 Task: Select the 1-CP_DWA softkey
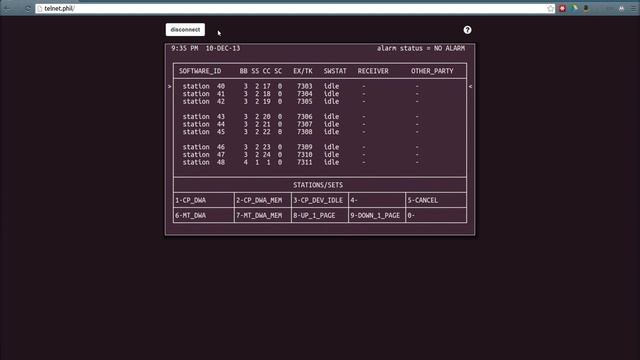click(x=204, y=200)
